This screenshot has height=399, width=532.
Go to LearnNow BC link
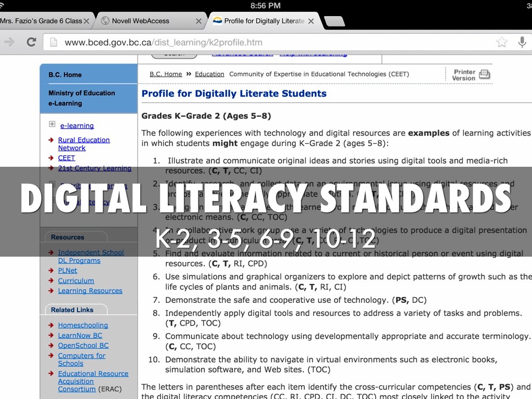click(x=80, y=336)
